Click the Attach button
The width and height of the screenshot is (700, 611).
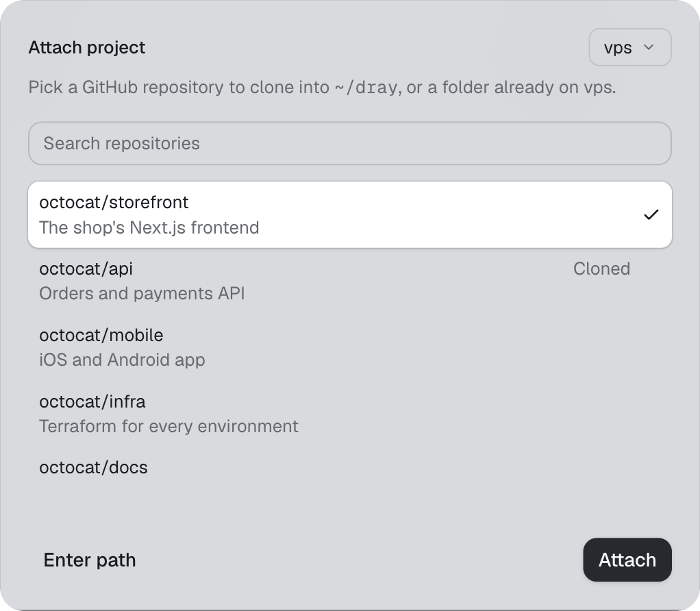tap(627, 560)
